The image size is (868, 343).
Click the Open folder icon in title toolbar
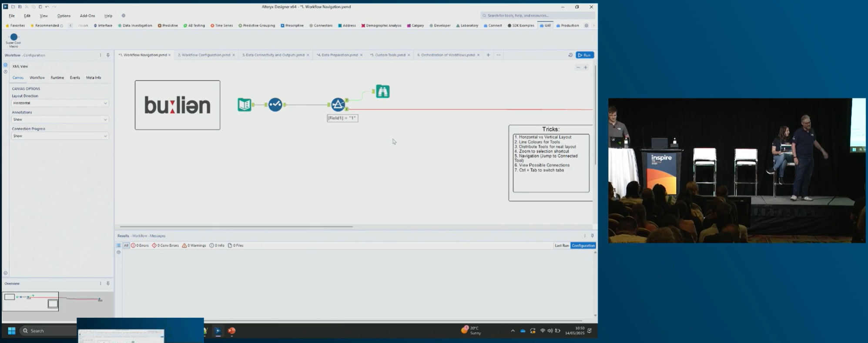(x=13, y=7)
